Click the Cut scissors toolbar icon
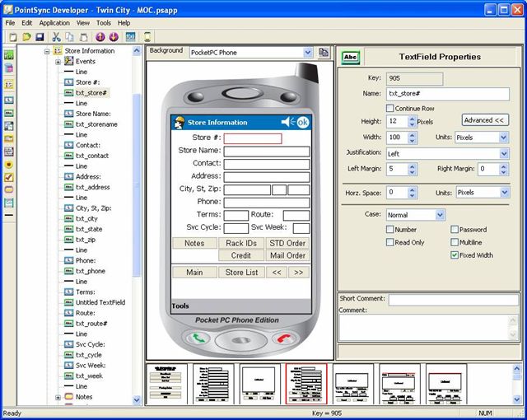 (x=56, y=37)
